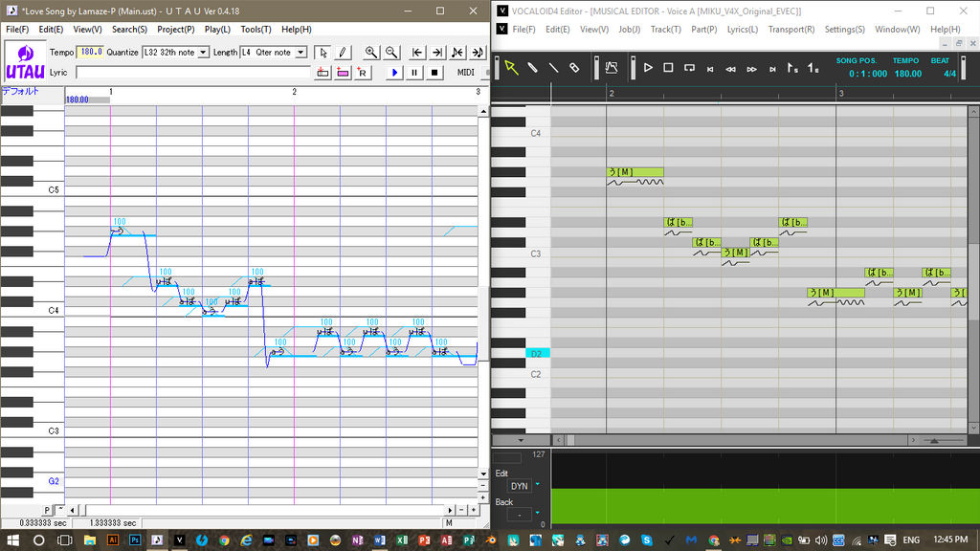Click the SONG POS. 0:1:000 display

pos(867,73)
